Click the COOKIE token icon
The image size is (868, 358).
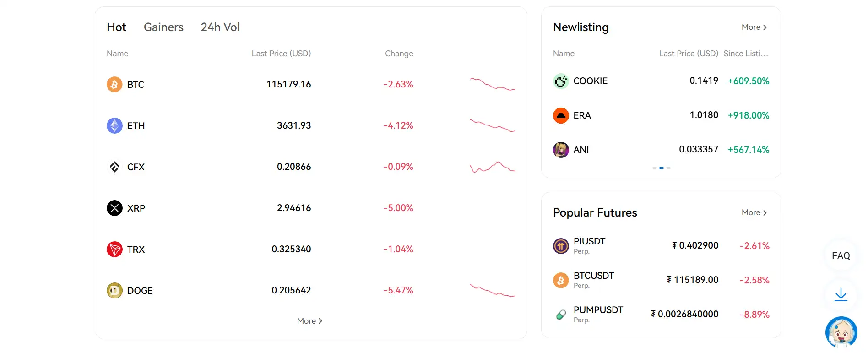(x=561, y=81)
